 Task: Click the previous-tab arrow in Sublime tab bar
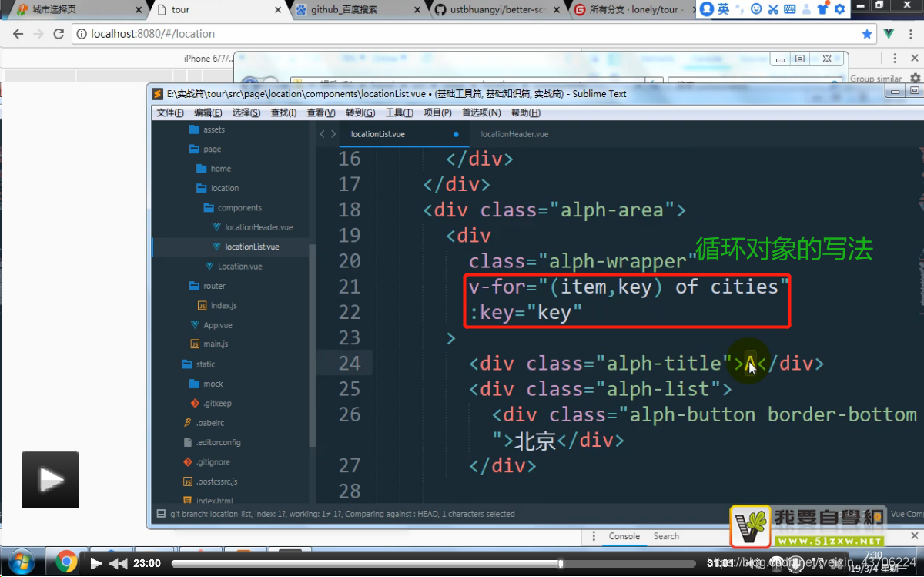click(x=323, y=134)
